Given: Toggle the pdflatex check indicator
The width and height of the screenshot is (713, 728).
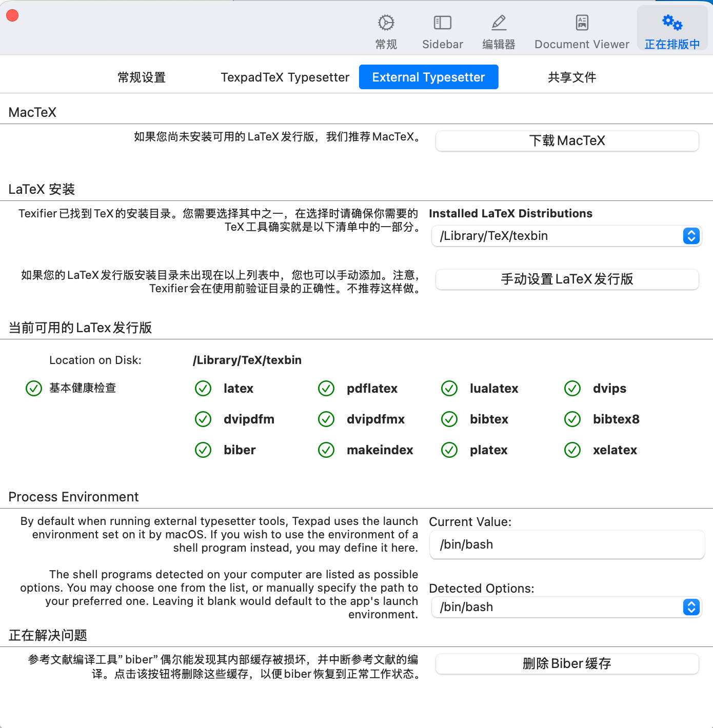Looking at the screenshot, I should tap(326, 389).
